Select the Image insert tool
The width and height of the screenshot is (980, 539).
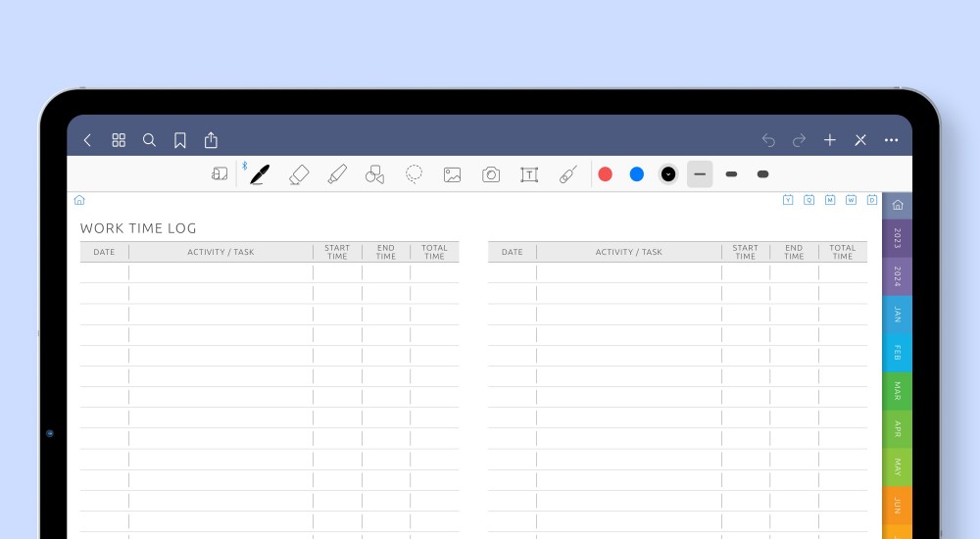pyautogui.click(x=452, y=174)
